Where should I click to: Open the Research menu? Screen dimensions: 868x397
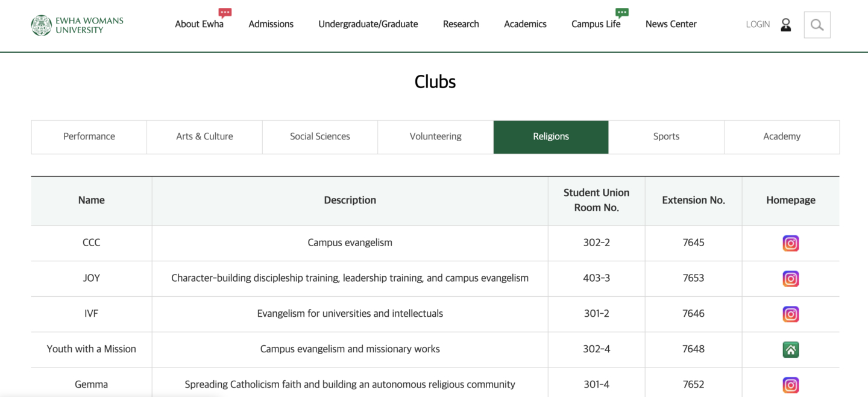pos(461,24)
